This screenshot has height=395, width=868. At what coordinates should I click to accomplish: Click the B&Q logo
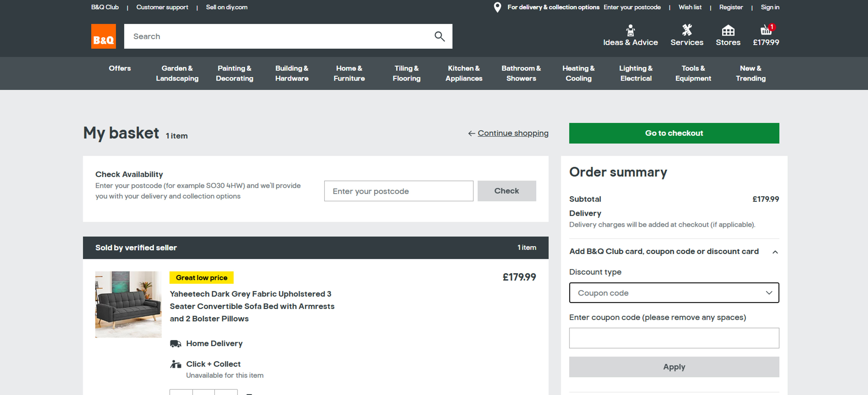(104, 36)
